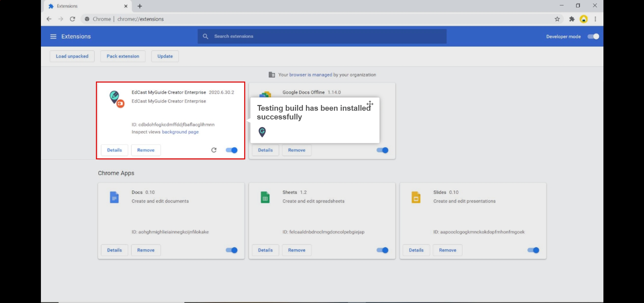Open the Extensions puzzle icon in the toolbar
This screenshot has width=644, height=303.
point(572,19)
